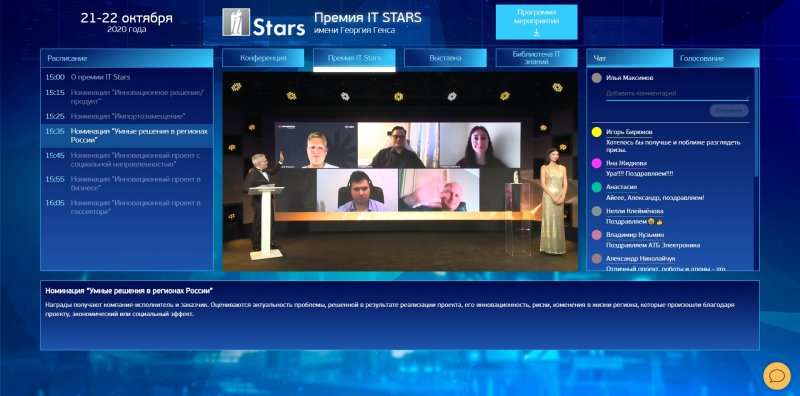
Task: Click the Отправить send button
Action: (x=729, y=110)
